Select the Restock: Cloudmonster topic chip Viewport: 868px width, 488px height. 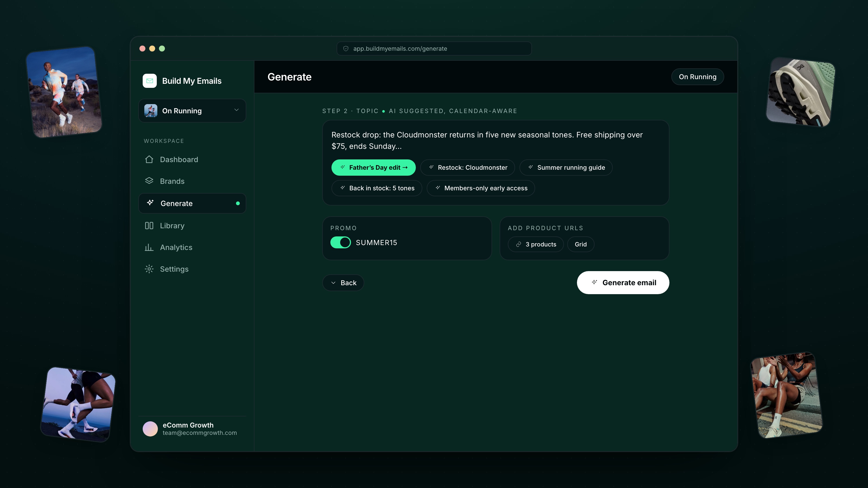467,167
